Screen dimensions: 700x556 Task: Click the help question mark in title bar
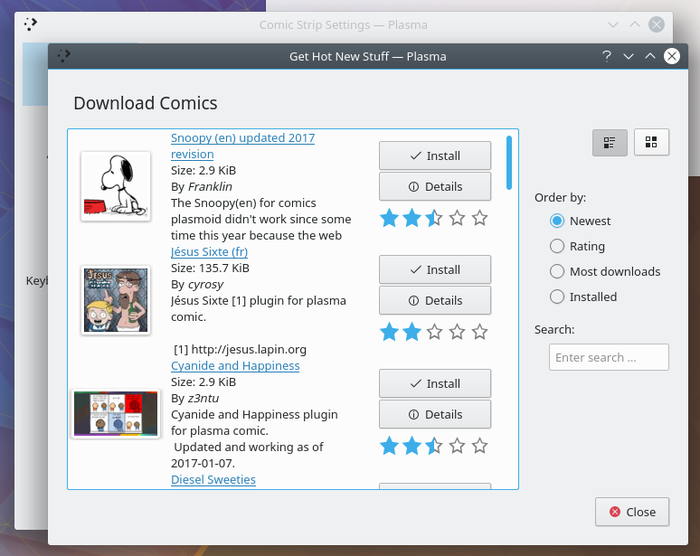pos(607,56)
